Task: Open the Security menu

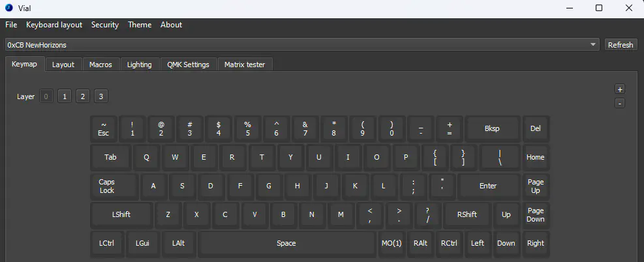Action: [105, 25]
